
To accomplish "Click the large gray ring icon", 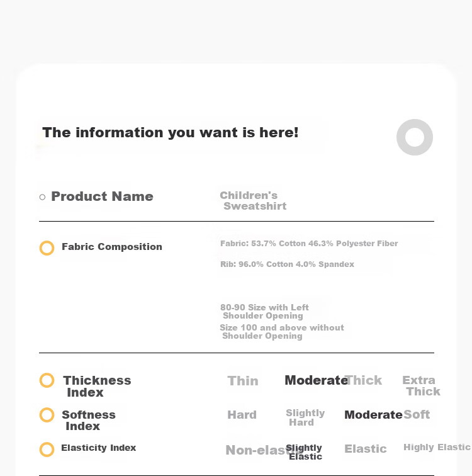I will click(x=414, y=137).
